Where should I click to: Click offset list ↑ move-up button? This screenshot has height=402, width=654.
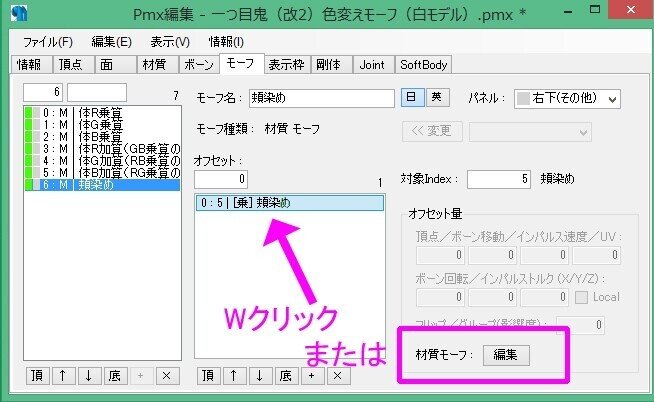click(234, 376)
